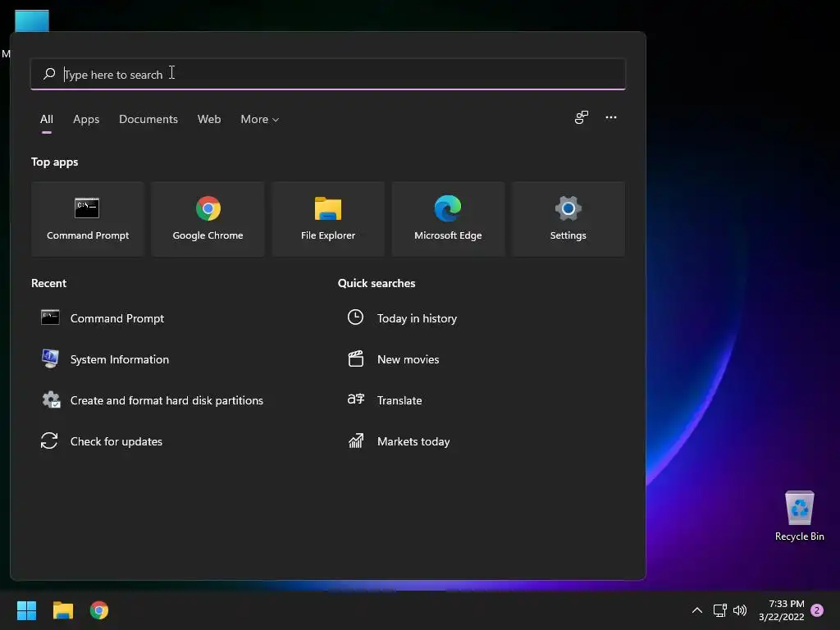840x630 pixels.
Task: Open the network tray icon
Action: click(719, 610)
